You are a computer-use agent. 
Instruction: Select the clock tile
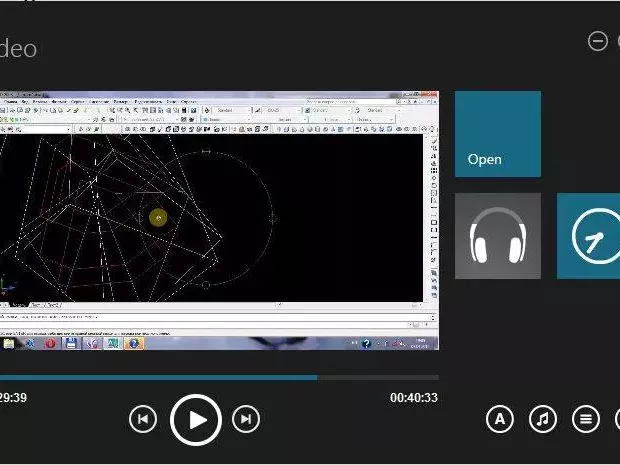(x=589, y=236)
